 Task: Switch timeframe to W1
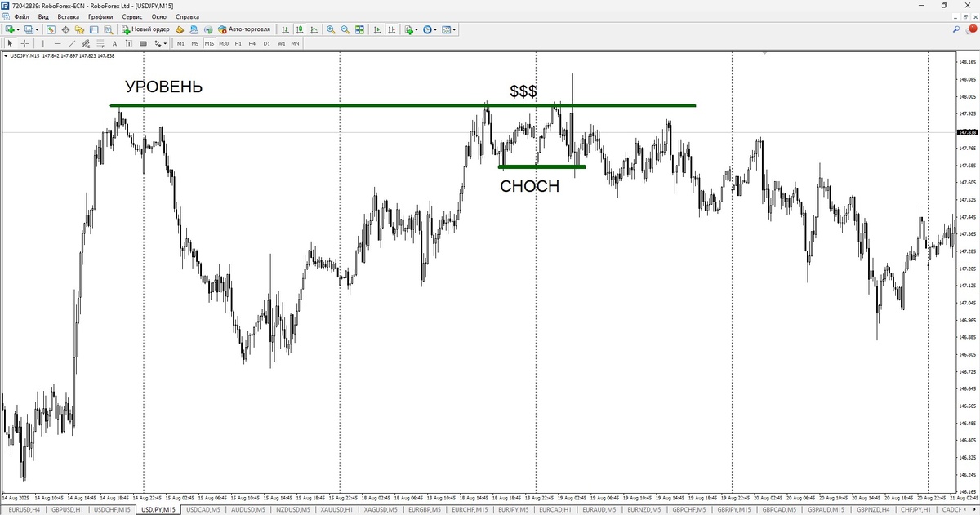pyautogui.click(x=281, y=43)
